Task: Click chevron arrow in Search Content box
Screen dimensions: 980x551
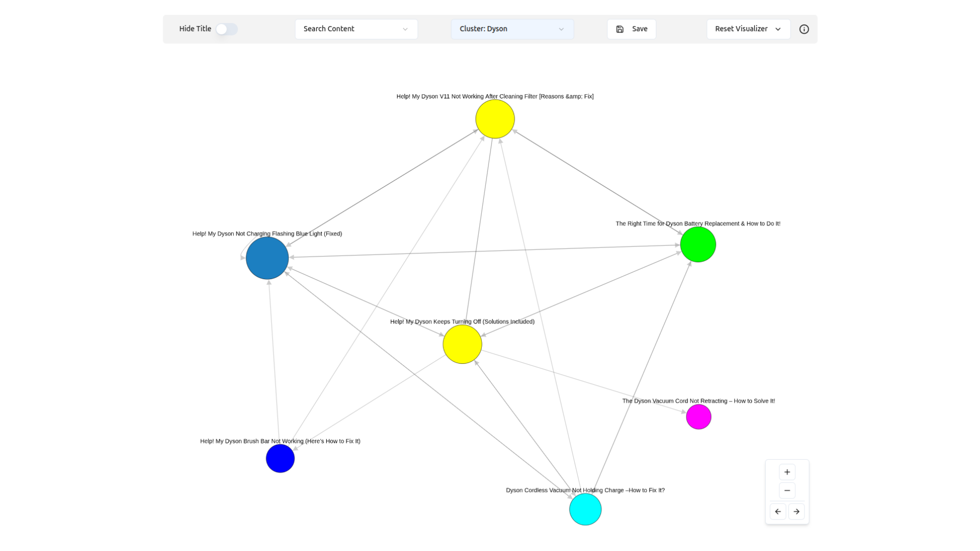Action: (x=405, y=29)
